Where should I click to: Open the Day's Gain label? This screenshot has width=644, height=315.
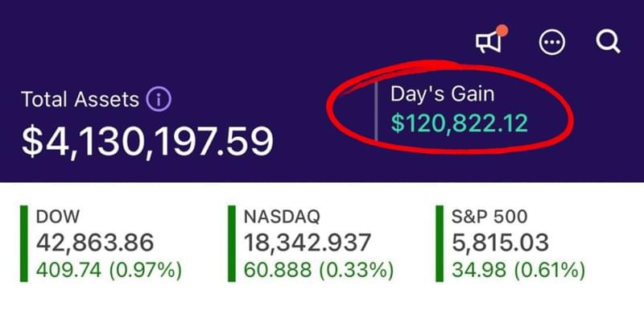tap(443, 93)
